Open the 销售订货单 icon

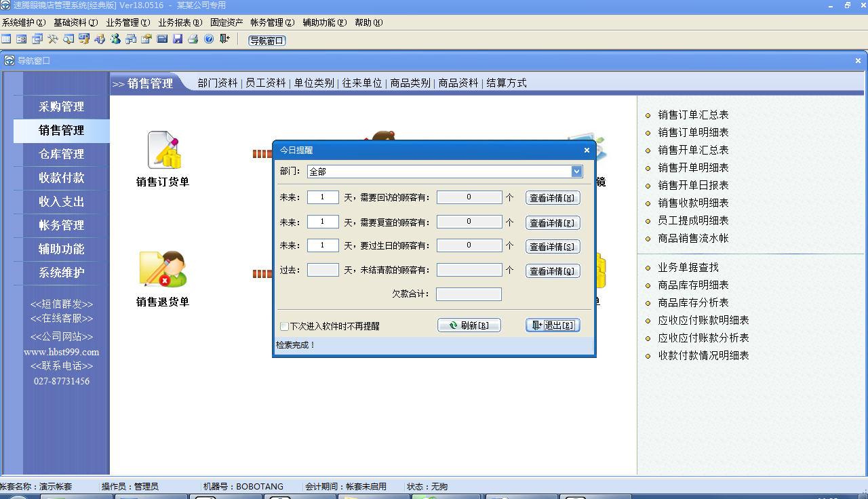tap(163, 151)
